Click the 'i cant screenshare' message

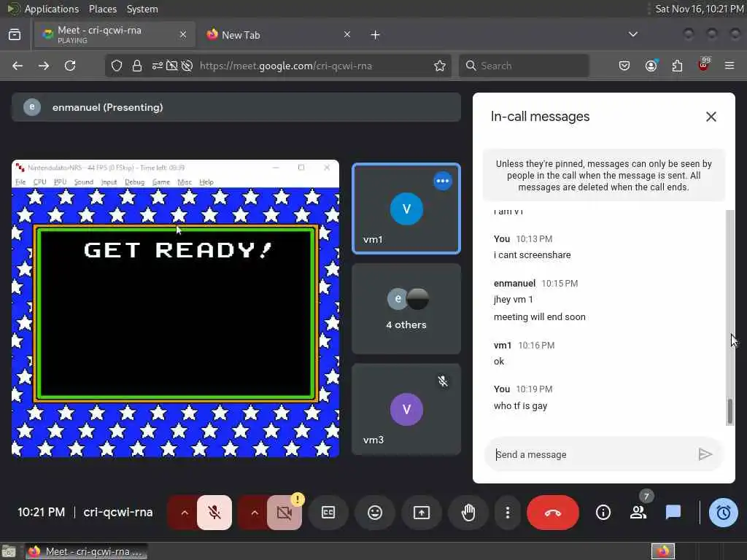(x=532, y=254)
